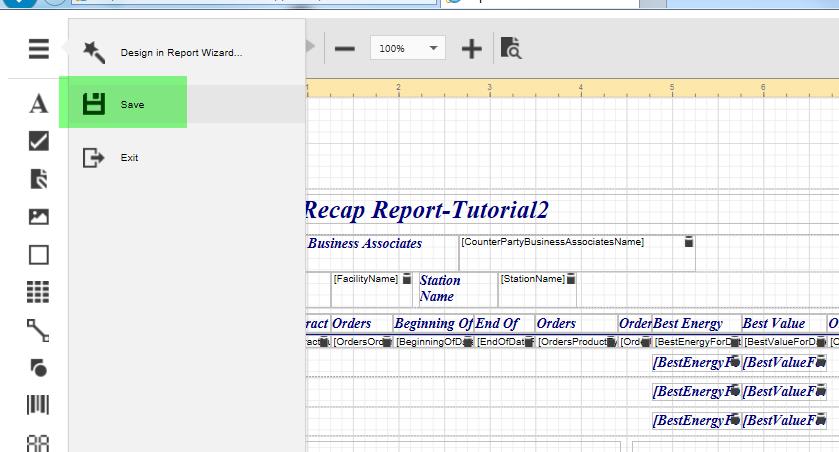Click Save in the menu
The height and width of the screenshot is (452, 839).
pos(132,105)
